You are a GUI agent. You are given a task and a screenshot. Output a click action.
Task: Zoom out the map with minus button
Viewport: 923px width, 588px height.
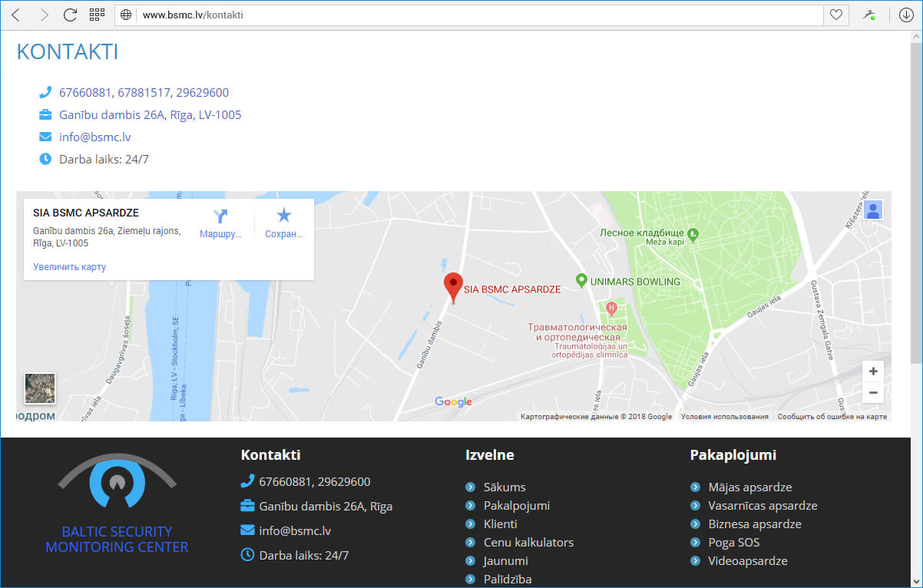tap(873, 393)
